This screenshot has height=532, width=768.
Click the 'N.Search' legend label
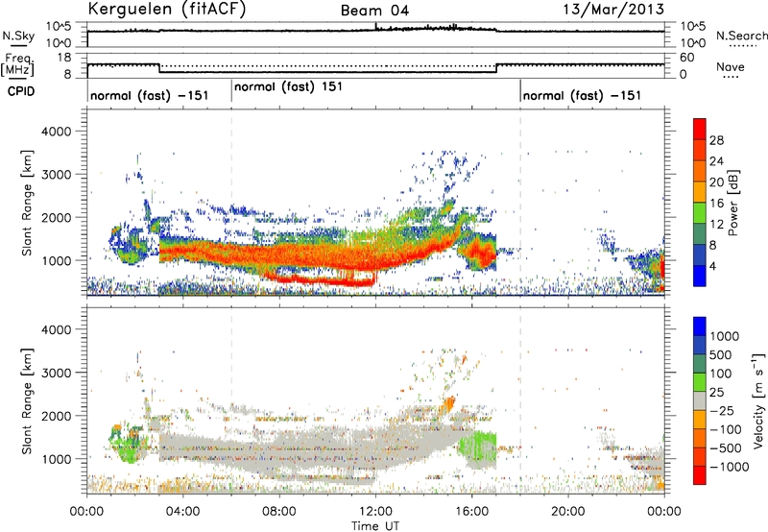(x=741, y=36)
